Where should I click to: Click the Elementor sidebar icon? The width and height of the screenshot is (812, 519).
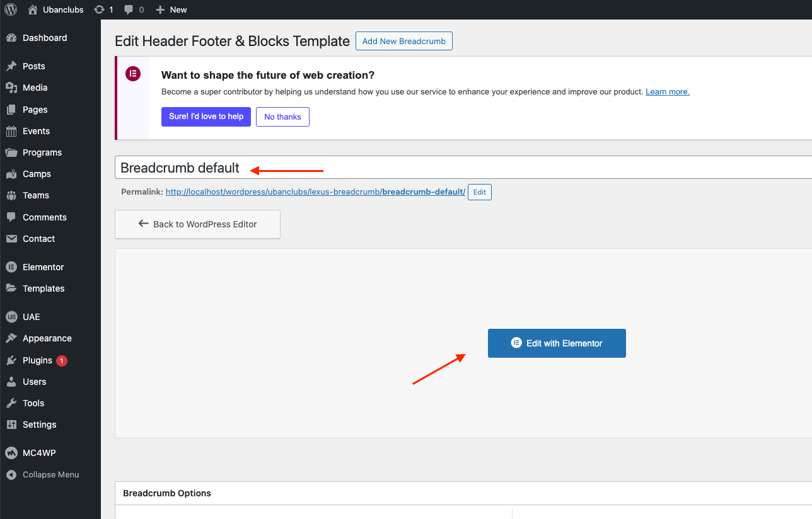click(11, 267)
